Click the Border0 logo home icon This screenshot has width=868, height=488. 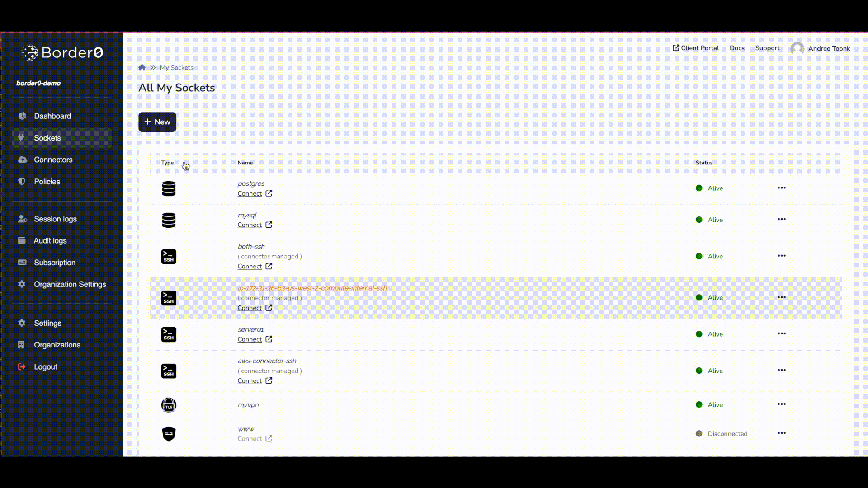click(x=62, y=52)
